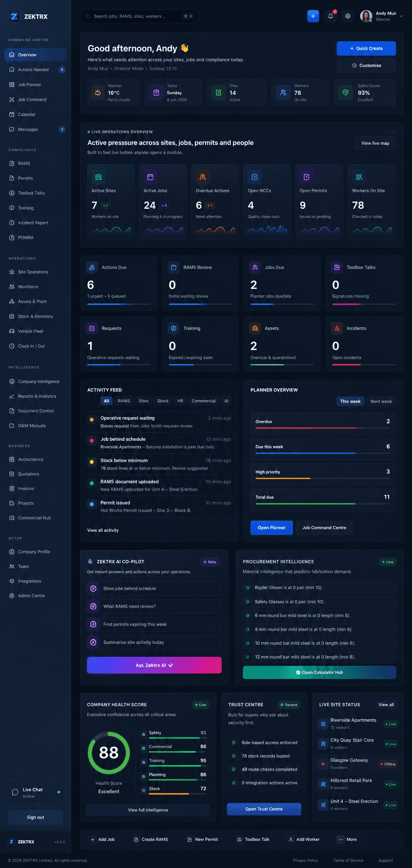Click the Customise button
Screen dimensions: 412x868
click(366, 65)
